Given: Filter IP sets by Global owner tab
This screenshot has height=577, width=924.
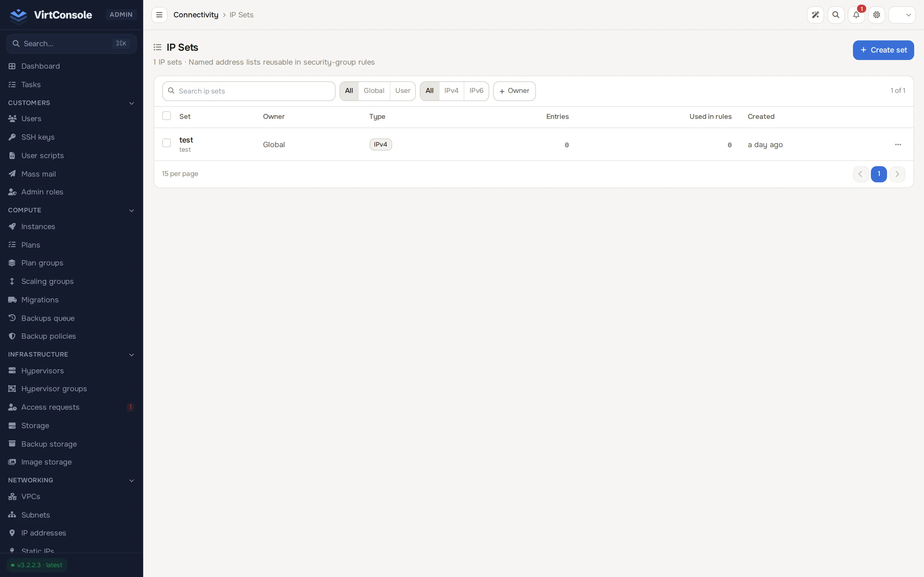Looking at the screenshot, I should pos(374,91).
